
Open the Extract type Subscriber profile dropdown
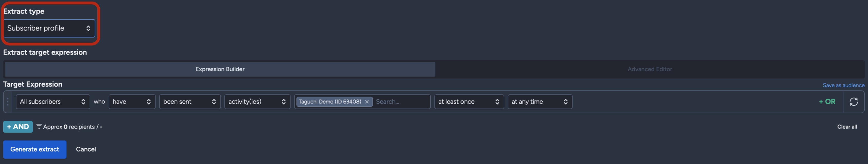point(49,28)
